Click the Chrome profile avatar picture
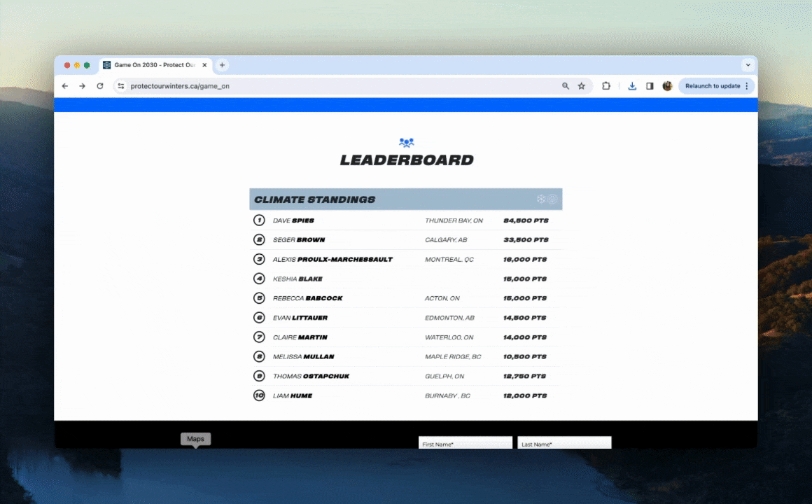 pos(667,85)
